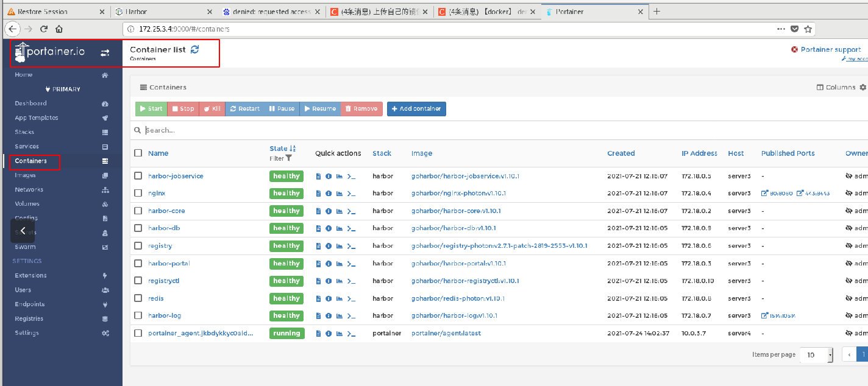Click the Remove button

click(361, 109)
